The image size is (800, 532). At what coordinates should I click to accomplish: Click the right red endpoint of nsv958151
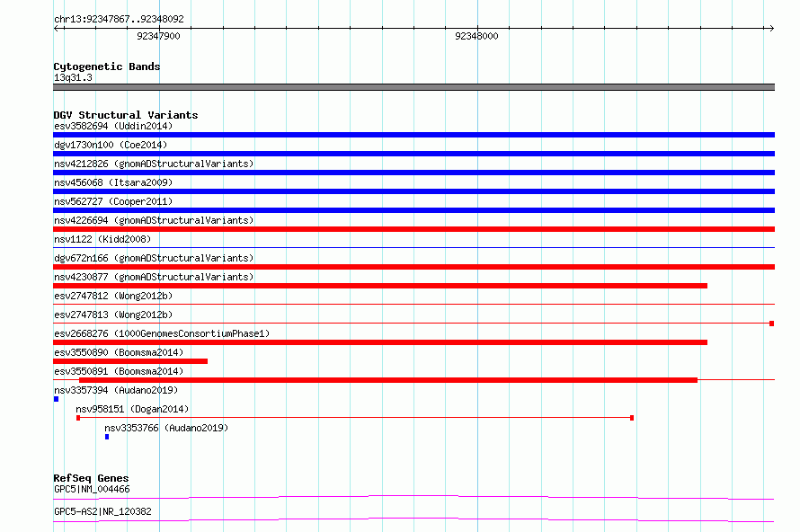coord(632,418)
